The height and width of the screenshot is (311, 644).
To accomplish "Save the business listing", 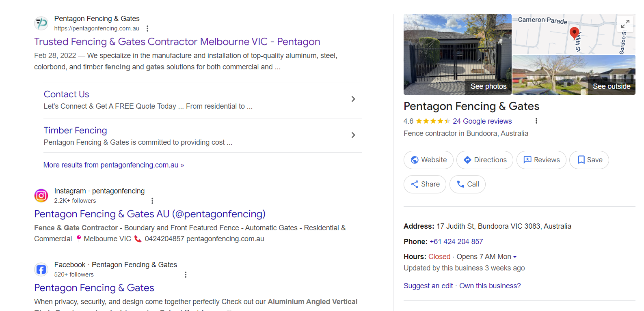I will pos(589,160).
